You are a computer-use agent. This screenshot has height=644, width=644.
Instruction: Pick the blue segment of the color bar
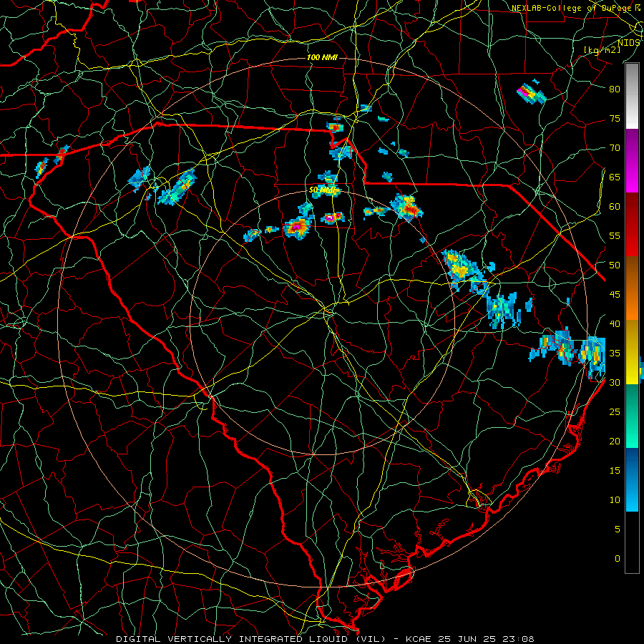coord(632,479)
